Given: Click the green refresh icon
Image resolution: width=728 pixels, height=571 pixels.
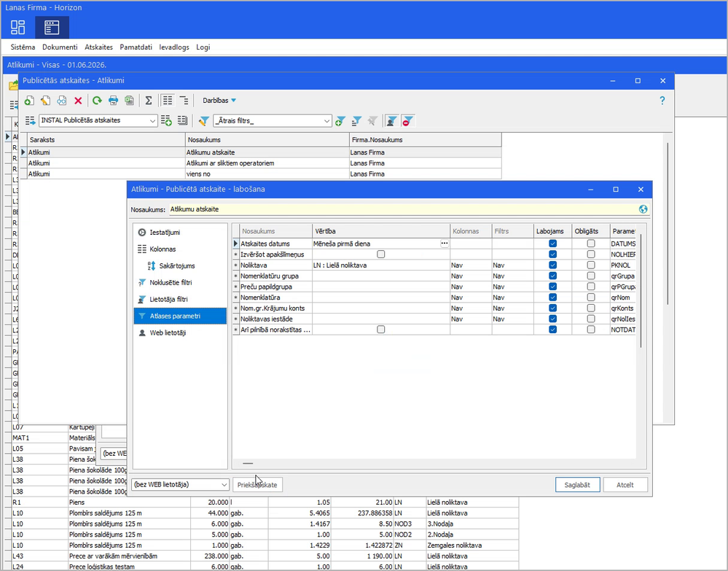Looking at the screenshot, I should pyautogui.click(x=97, y=101).
